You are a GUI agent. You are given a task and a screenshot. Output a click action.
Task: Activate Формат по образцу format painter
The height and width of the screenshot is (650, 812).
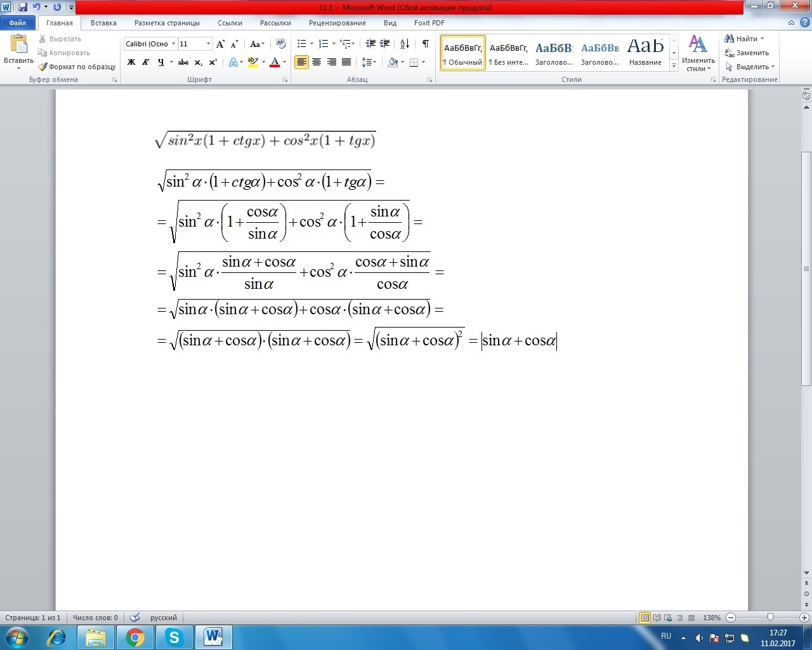pos(77,67)
